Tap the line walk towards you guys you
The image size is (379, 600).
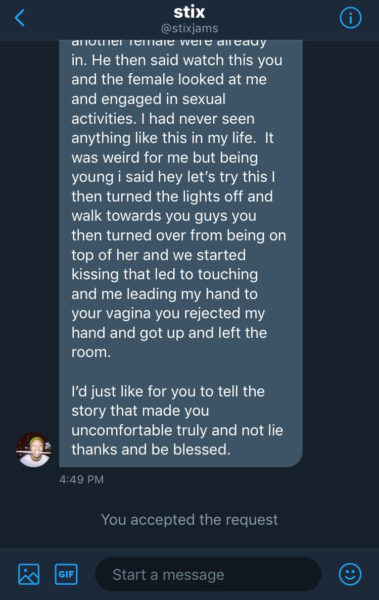click(x=164, y=216)
